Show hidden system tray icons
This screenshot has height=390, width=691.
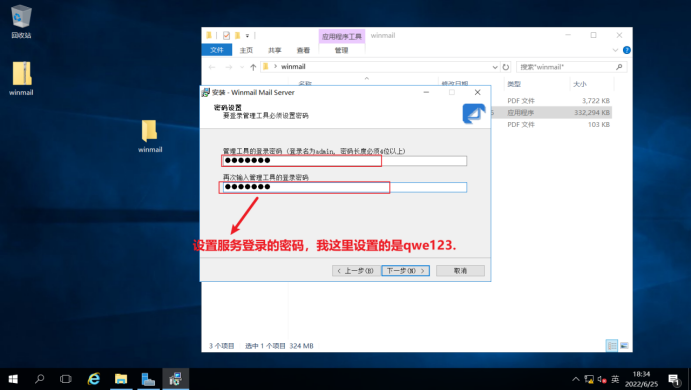click(x=576, y=379)
